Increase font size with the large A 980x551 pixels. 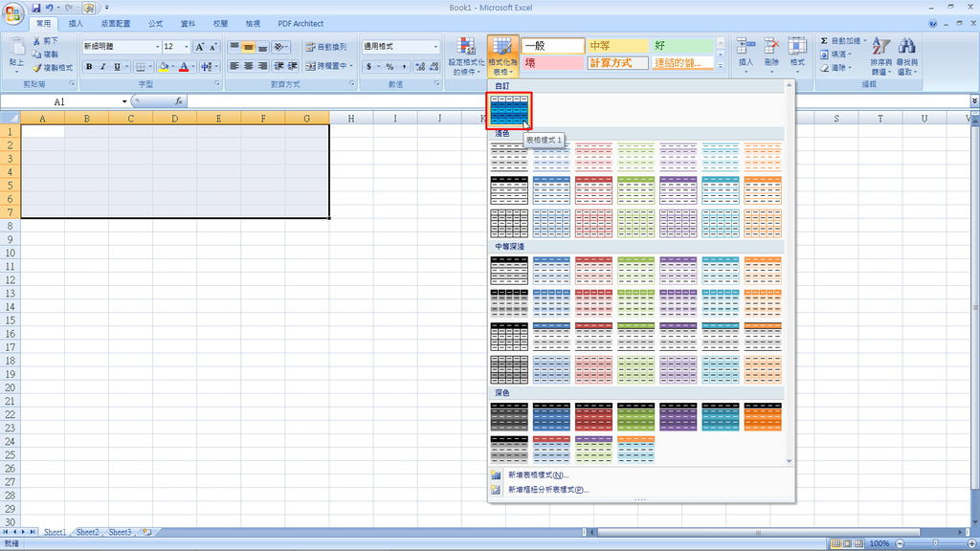[x=199, y=47]
